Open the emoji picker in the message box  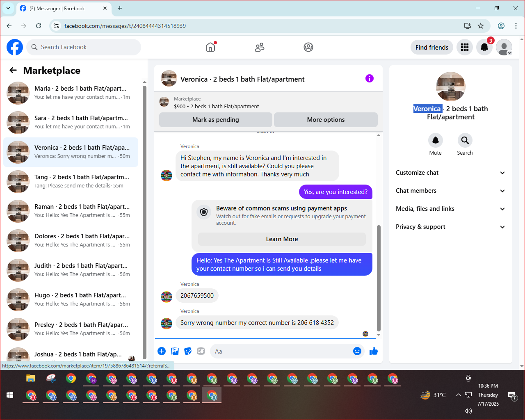(357, 351)
